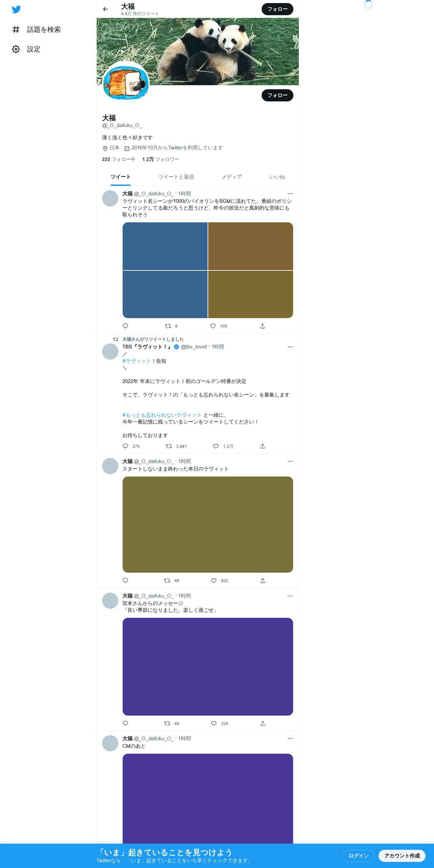The image size is (434, 868).
Task: Retweet the tweet showing 3,841 retweets
Action: coord(169,446)
